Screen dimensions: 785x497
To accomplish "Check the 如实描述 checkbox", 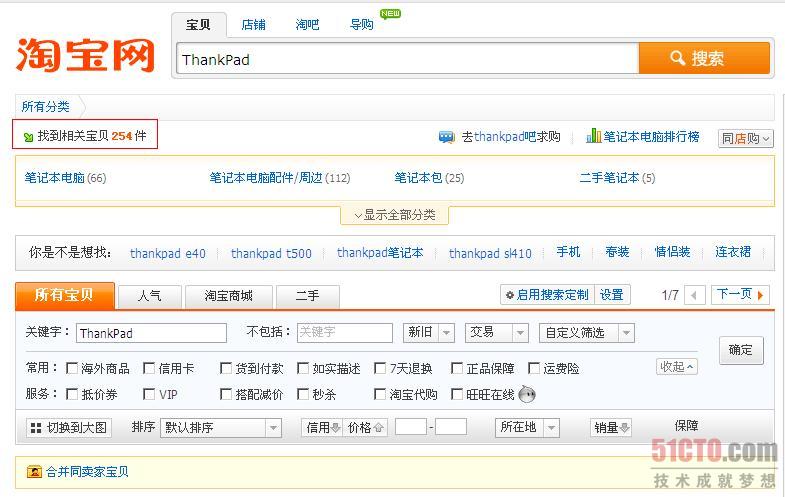I will pyautogui.click(x=303, y=369).
